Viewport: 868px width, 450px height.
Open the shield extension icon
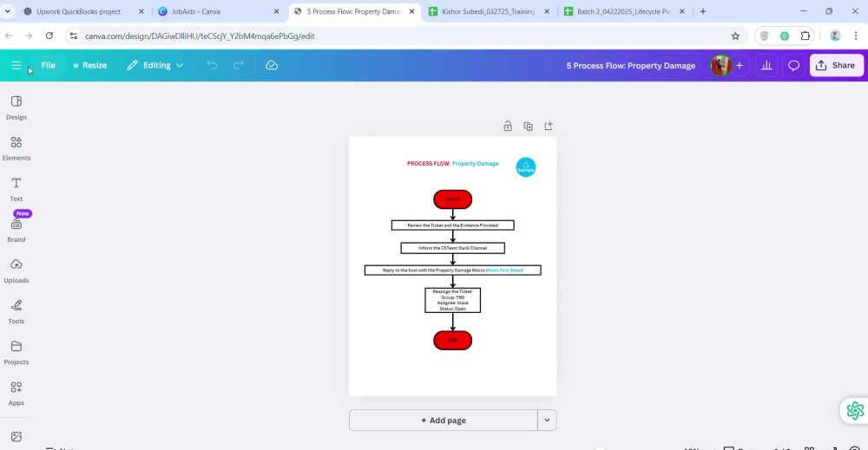765,36
